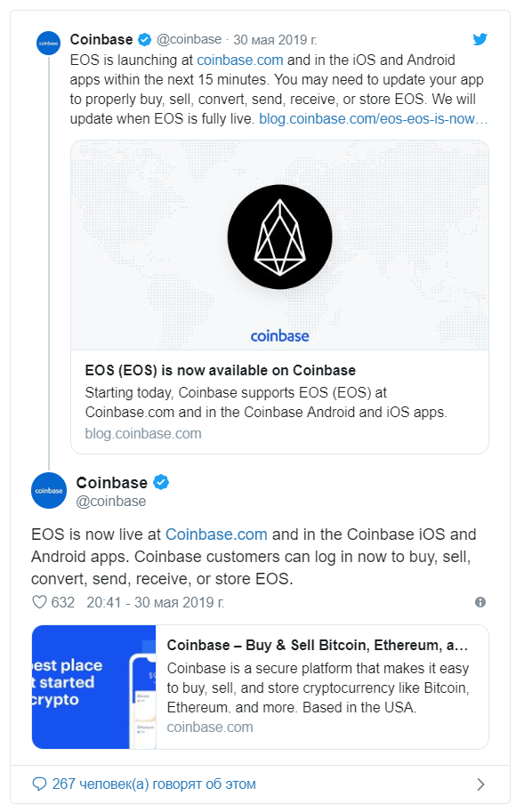Click the round EOS logo image
The image size is (516, 812).
[x=279, y=237]
